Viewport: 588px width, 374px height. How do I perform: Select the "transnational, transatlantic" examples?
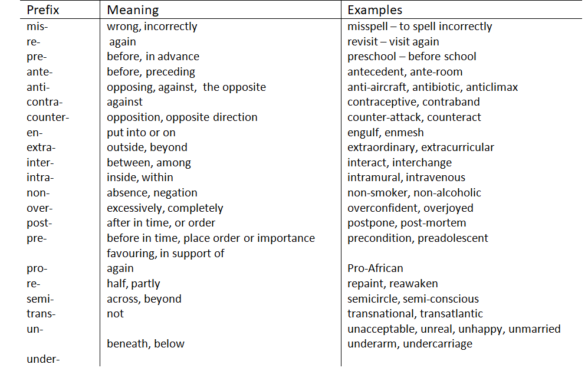415,314
